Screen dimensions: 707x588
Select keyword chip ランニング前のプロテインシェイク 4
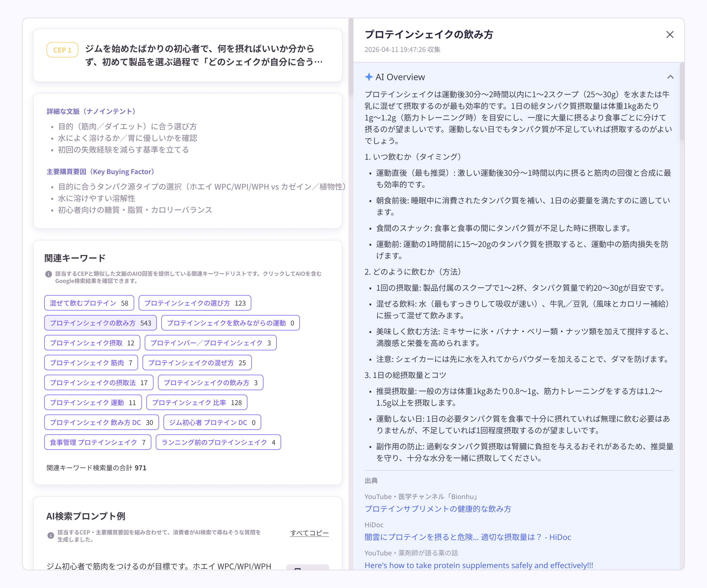point(218,442)
